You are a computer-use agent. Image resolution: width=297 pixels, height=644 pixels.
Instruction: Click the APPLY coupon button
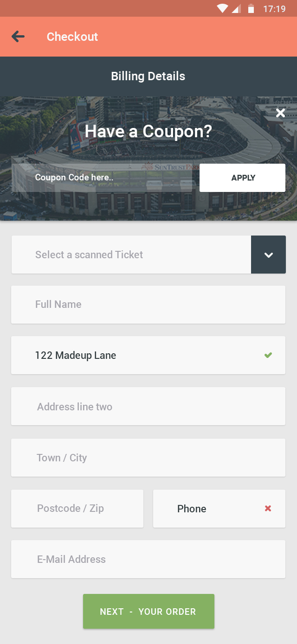pos(242,178)
